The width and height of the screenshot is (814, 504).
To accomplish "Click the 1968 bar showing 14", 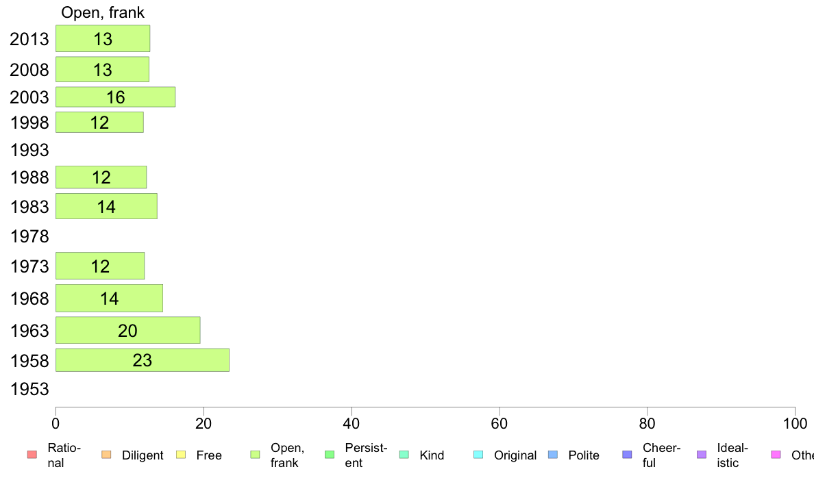I will (x=109, y=299).
